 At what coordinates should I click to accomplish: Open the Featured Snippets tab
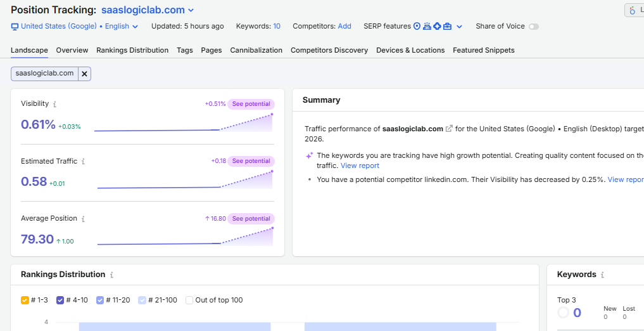tap(484, 50)
